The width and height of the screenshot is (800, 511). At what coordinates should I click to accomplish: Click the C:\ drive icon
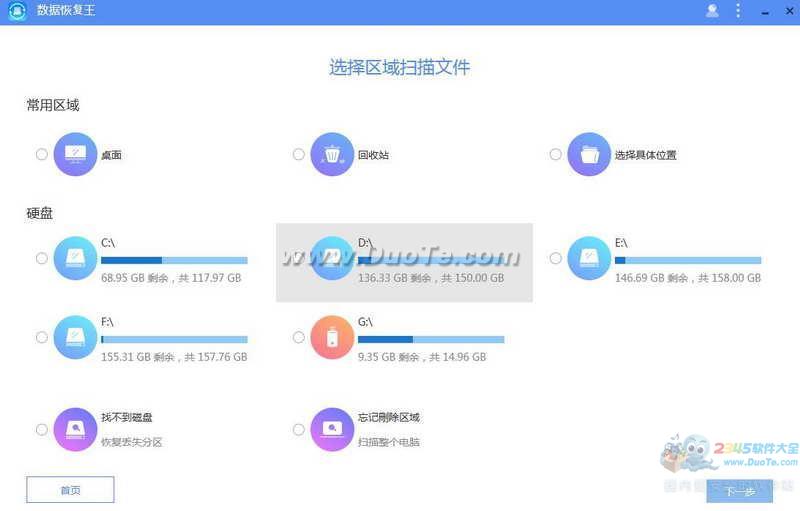pyautogui.click(x=76, y=258)
